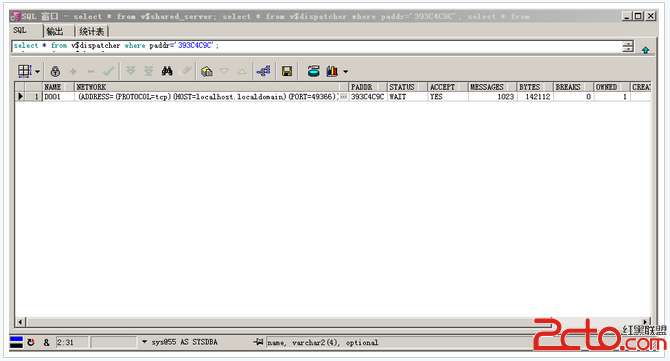670x361 pixels.
Task: Select the WAIT status cell
Action: click(x=407, y=97)
